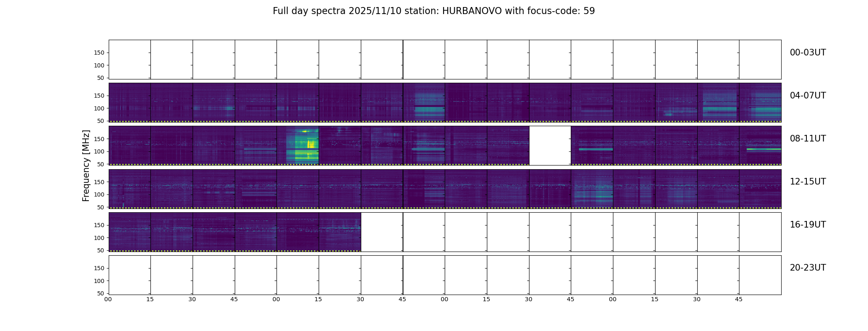Open the 07:45–08:00 UT spectrum panel
This screenshot has height=331, width=868.
[760, 103]
